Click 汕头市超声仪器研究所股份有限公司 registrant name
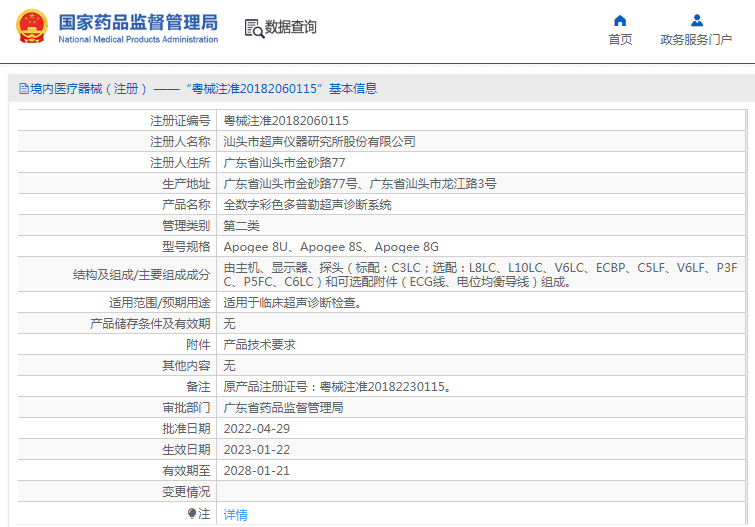755x527 pixels. (319, 142)
